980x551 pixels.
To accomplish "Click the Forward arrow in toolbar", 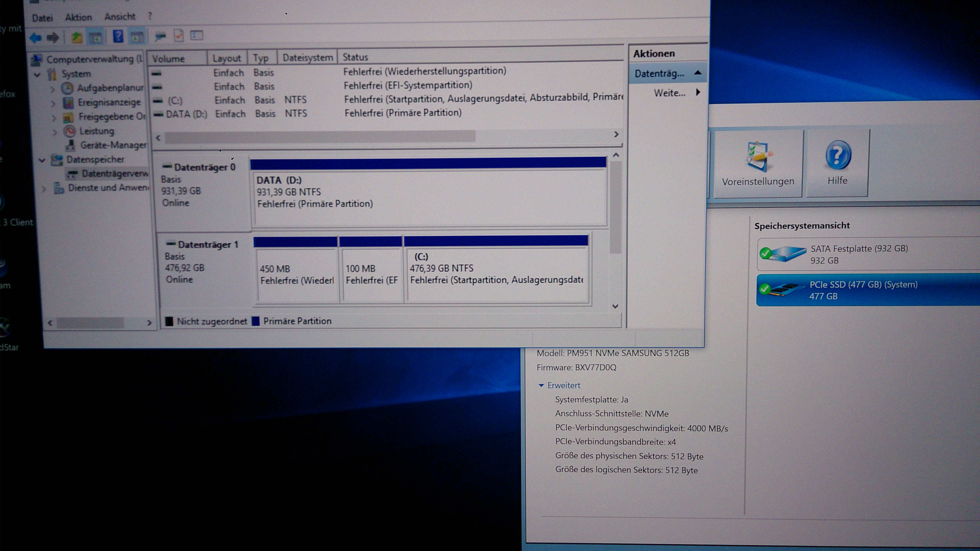I will point(53,38).
